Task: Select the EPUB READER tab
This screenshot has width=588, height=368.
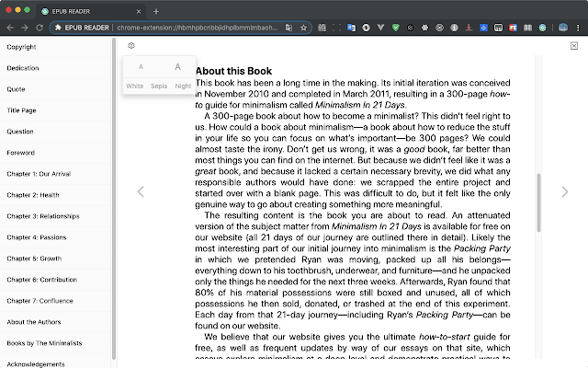Action: pos(92,12)
